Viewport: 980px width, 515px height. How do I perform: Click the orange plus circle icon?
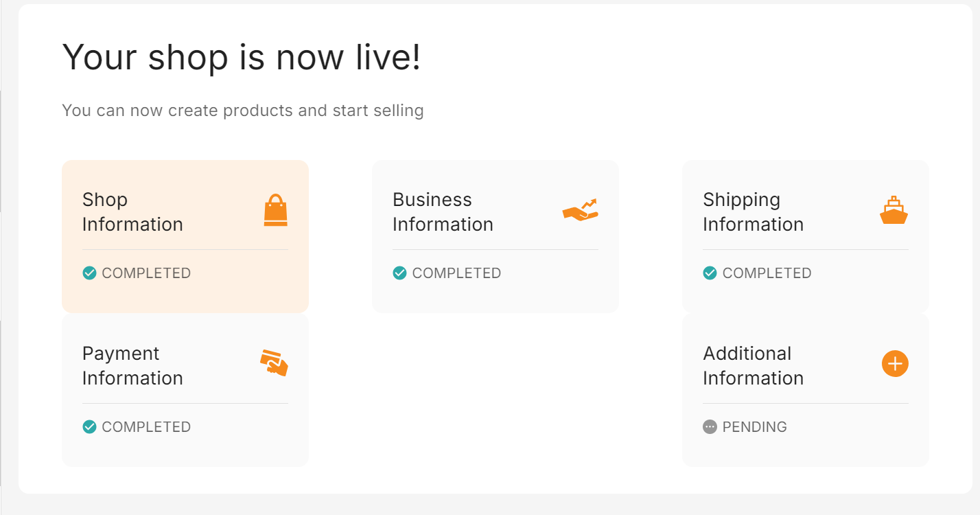coord(895,364)
